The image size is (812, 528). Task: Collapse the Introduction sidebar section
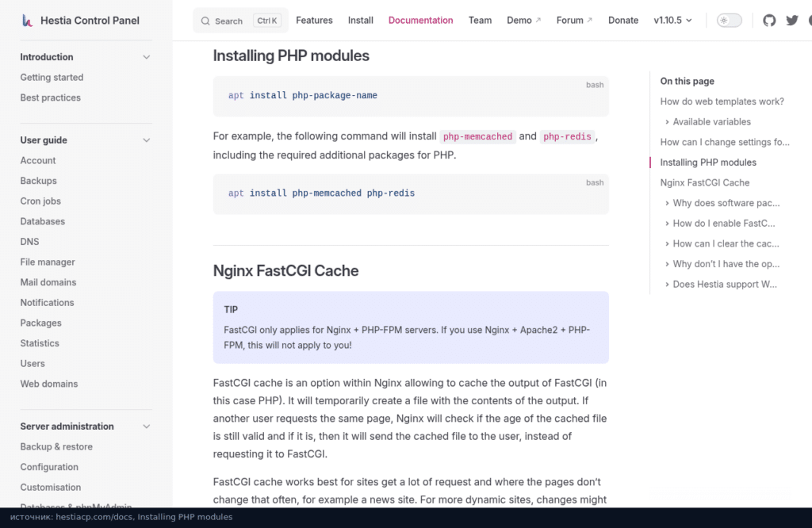coord(147,57)
